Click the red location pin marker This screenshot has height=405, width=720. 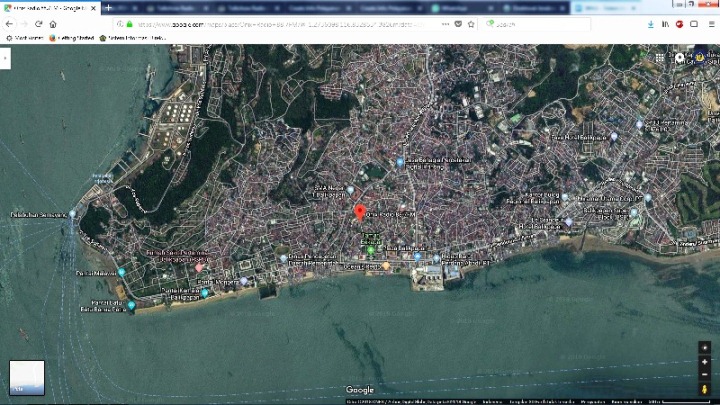[360, 211]
